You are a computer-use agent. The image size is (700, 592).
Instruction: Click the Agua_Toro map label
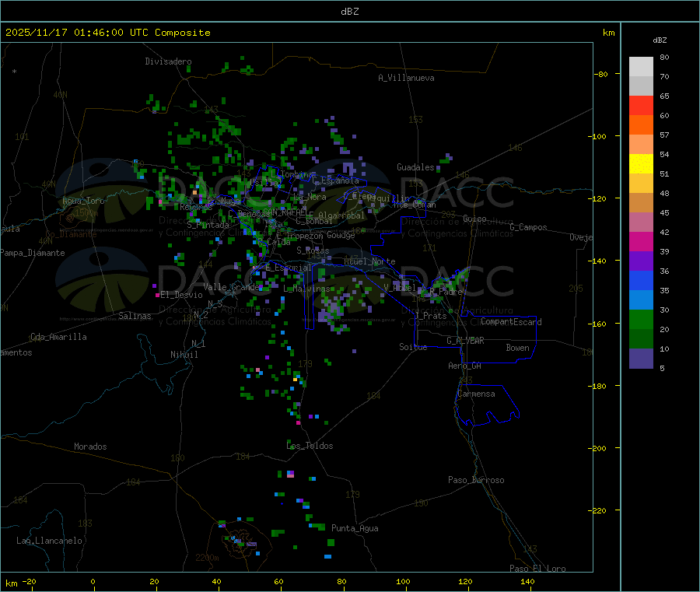point(83,201)
